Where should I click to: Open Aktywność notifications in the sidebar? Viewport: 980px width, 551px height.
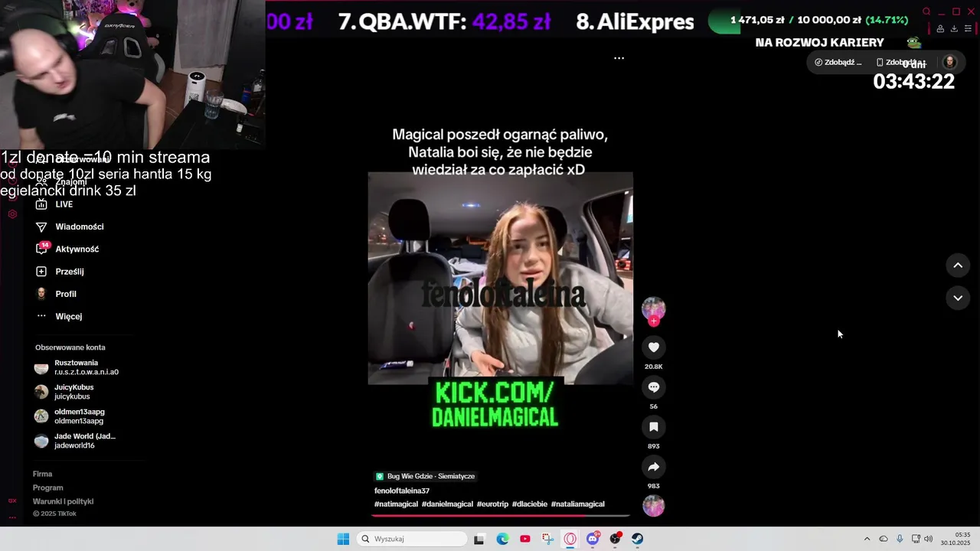[x=67, y=249]
